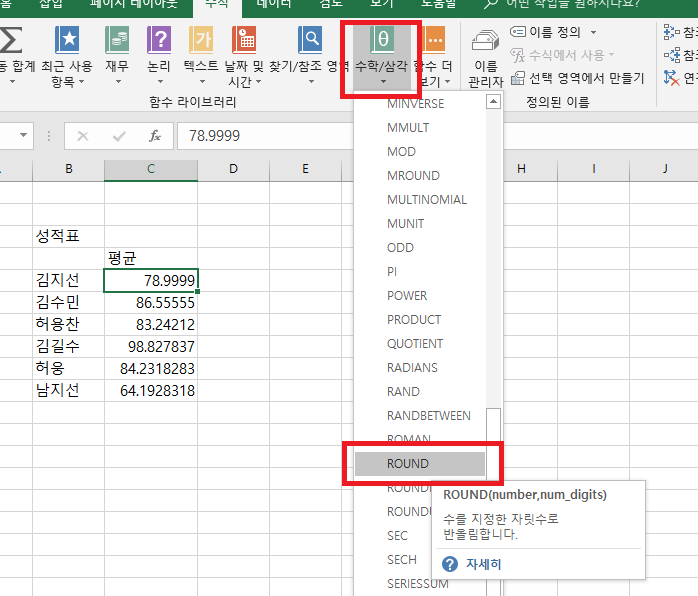Expand the Text (텍스트) dropdown arrow

202,81
